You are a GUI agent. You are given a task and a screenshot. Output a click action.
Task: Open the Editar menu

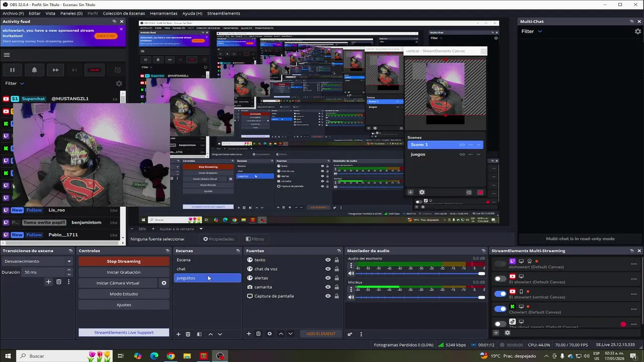tap(35, 13)
